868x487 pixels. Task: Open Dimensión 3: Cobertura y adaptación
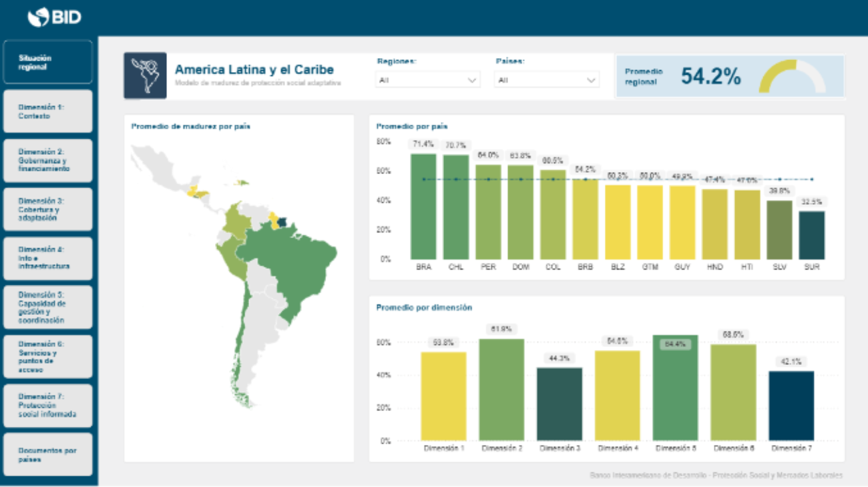[47, 209]
